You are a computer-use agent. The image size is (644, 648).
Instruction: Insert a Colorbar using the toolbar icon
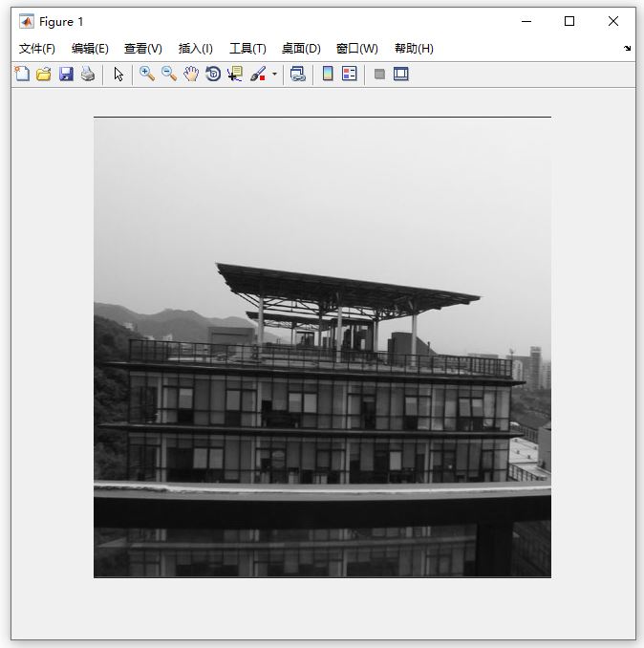pyautogui.click(x=328, y=74)
